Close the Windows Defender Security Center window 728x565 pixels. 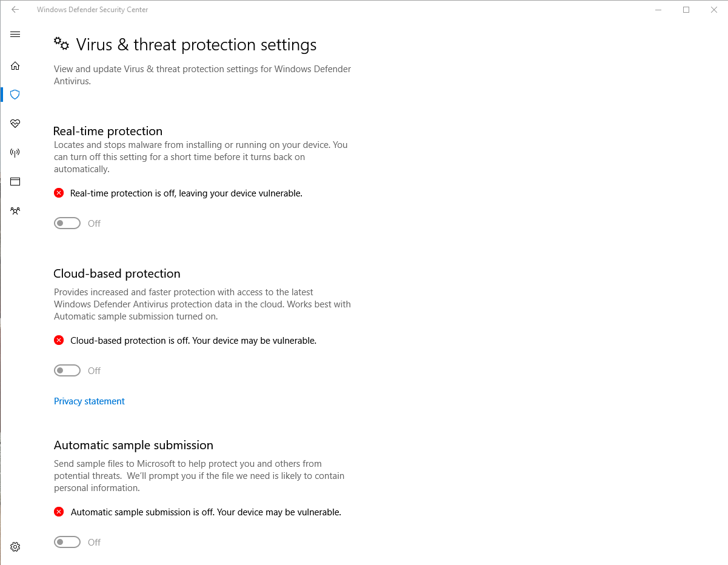(714, 10)
